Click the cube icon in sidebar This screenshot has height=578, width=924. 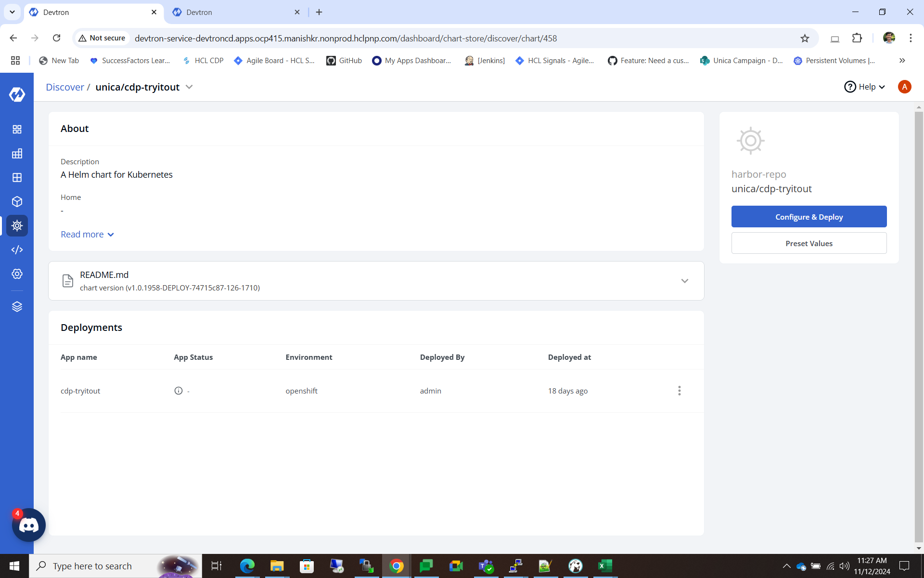[17, 201]
